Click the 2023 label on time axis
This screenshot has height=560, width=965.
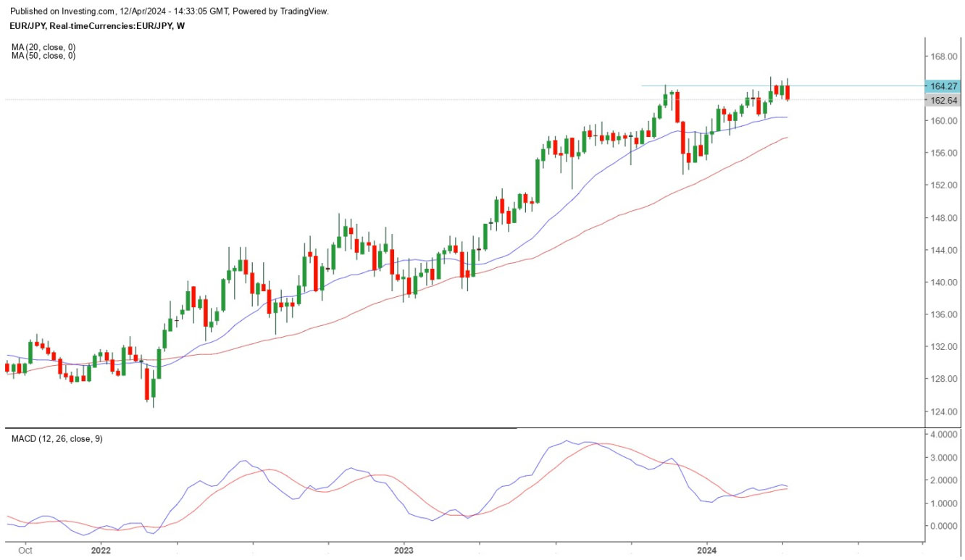(x=404, y=551)
